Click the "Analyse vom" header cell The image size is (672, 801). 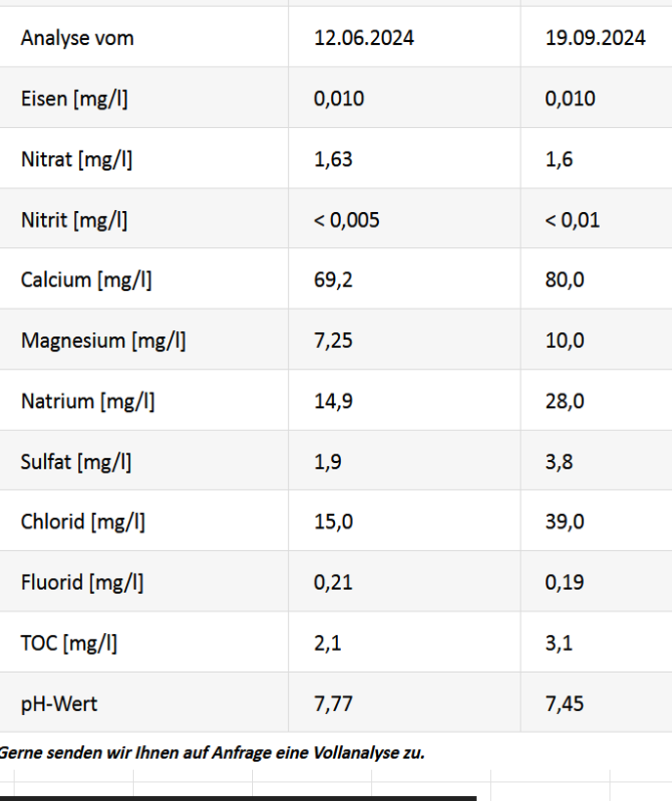[77, 38]
